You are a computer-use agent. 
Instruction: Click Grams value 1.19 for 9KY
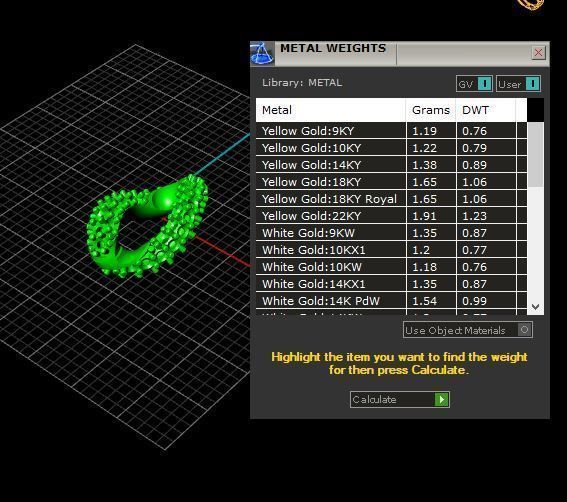click(x=425, y=131)
